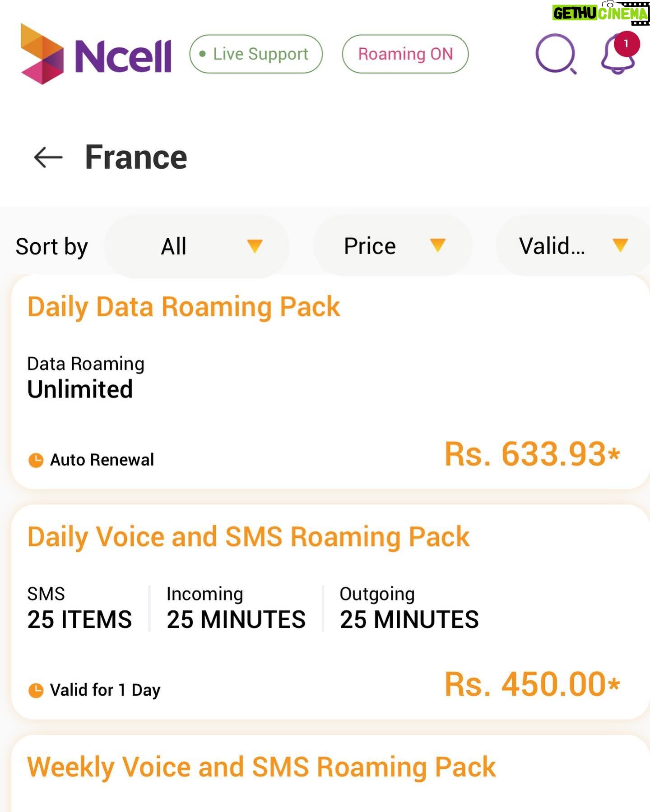
Task: Tap the Ncell logo
Action: [96, 54]
